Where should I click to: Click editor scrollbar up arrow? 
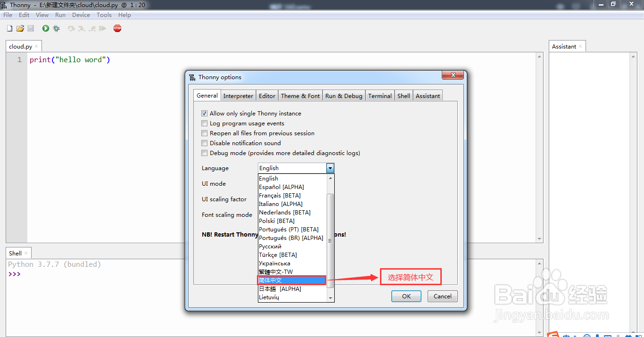[x=540, y=56]
